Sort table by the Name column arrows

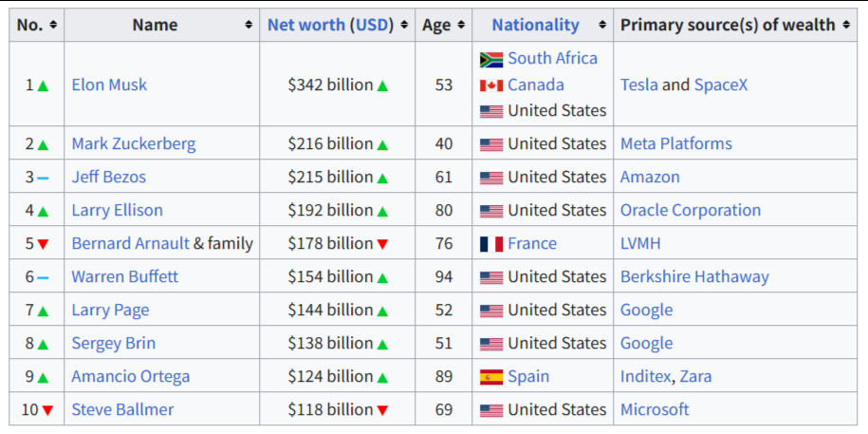(249, 25)
